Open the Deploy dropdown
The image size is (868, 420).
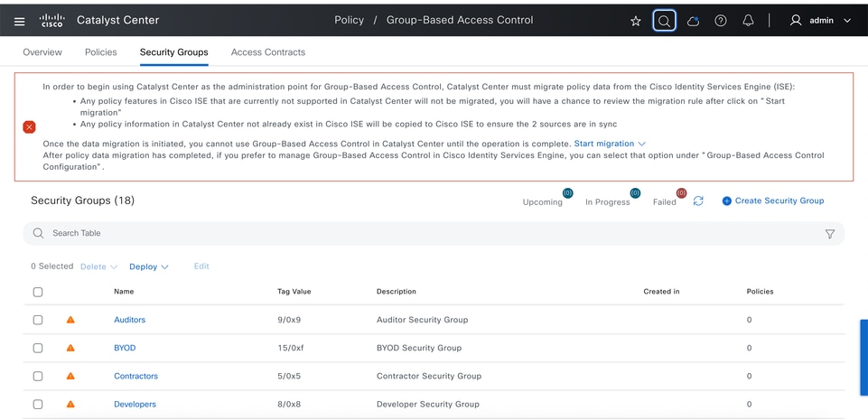pyautogui.click(x=149, y=266)
